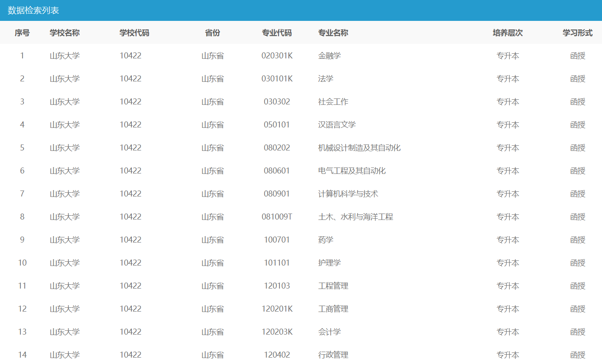Select the 工程管理 major name cell
Image resolution: width=602 pixels, height=364 pixels.
333,286
